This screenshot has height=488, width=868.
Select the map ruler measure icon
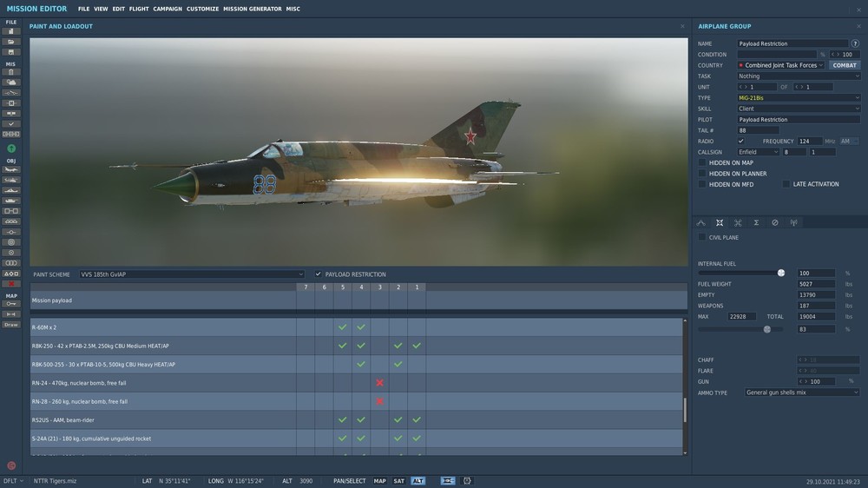point(11,314)
